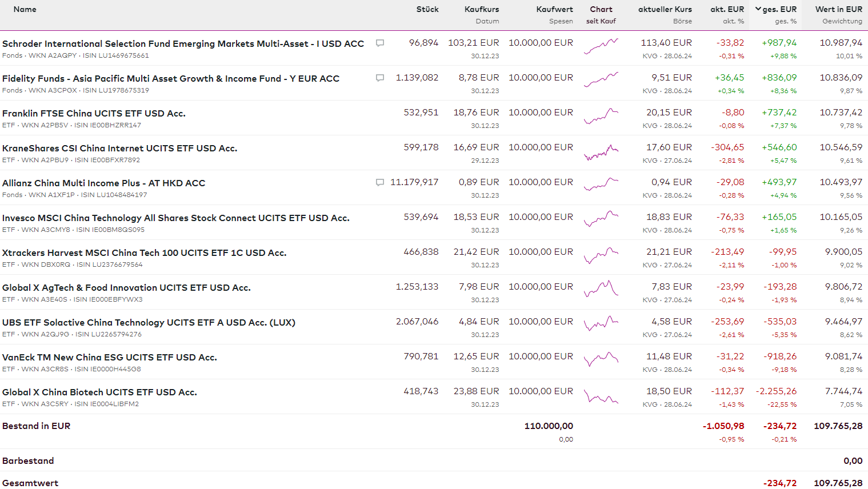
Task: Click the Invesco purchase price 18,53 EUR
Action: pyautogui.click(x=477, y=217)
